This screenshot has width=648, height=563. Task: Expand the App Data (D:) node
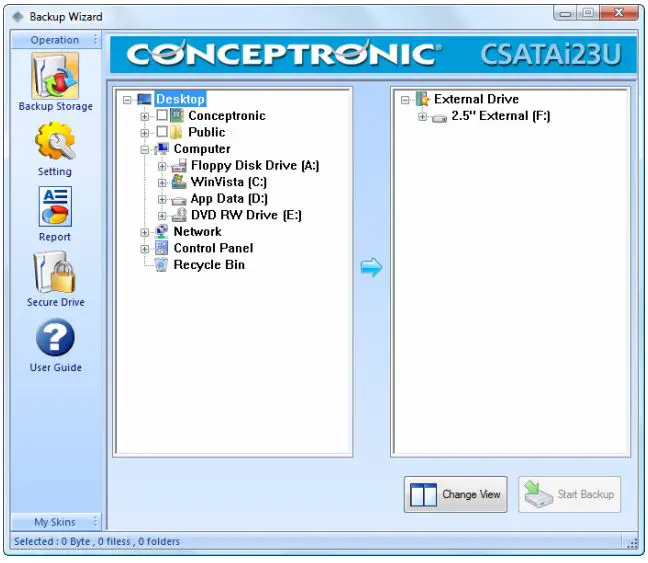(162, 199)
